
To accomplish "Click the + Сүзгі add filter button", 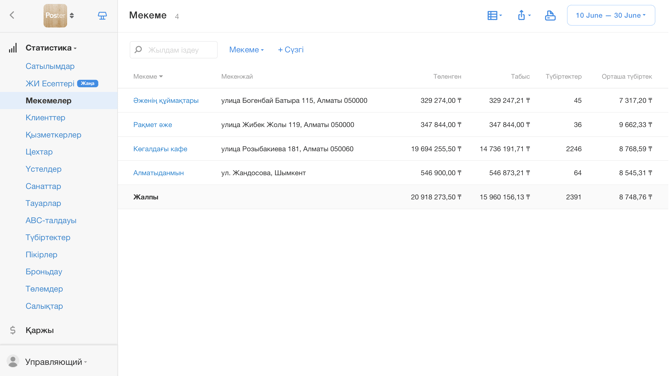I will coord(291,50).
